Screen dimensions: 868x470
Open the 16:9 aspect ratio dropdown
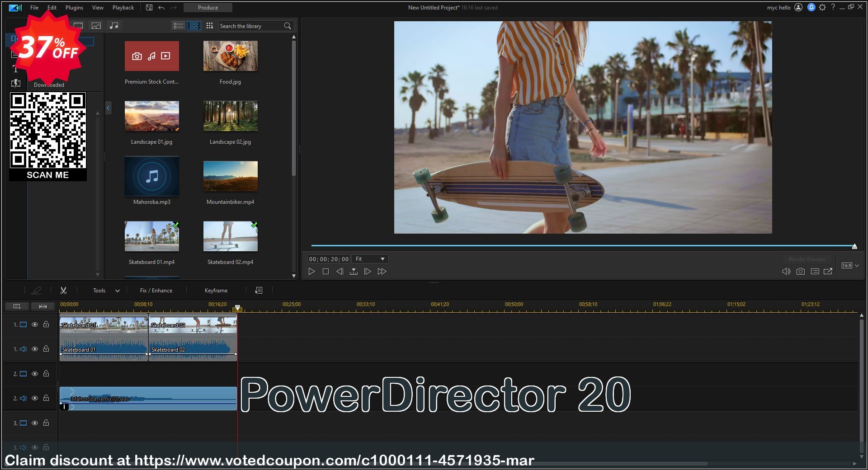point(850,266)
